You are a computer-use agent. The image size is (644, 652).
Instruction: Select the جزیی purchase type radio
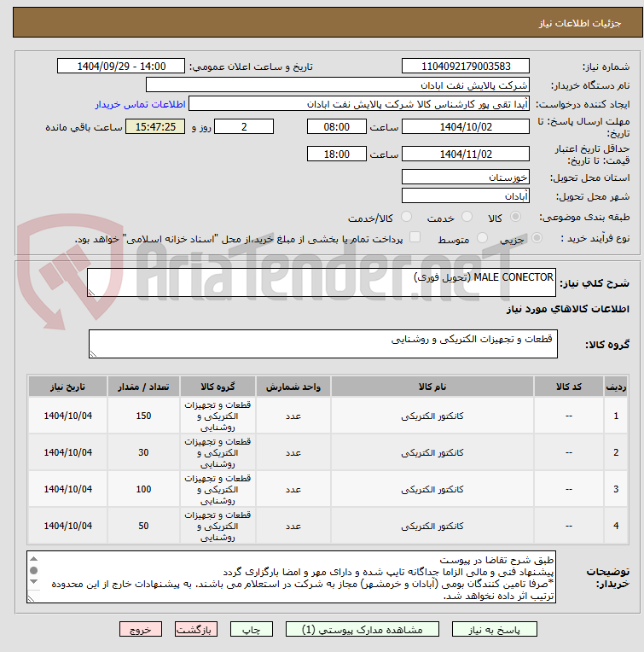(x=537, y=238)
